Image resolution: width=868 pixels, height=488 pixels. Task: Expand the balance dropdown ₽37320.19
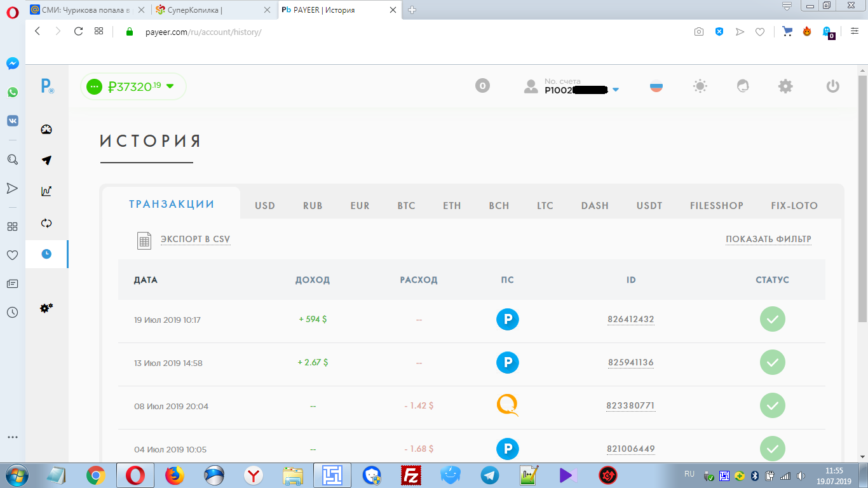[133, 86]
